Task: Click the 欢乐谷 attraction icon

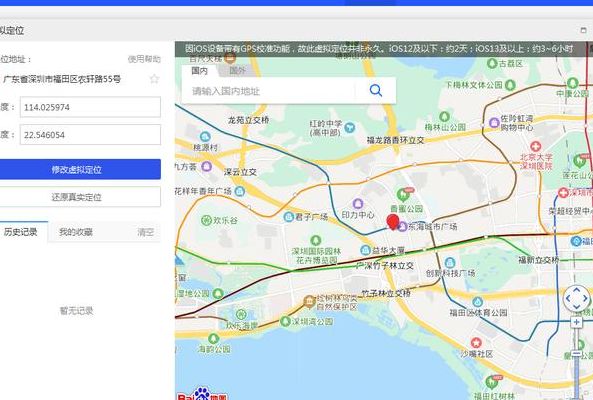Action: pyautogui.click(x=206, y=220)
